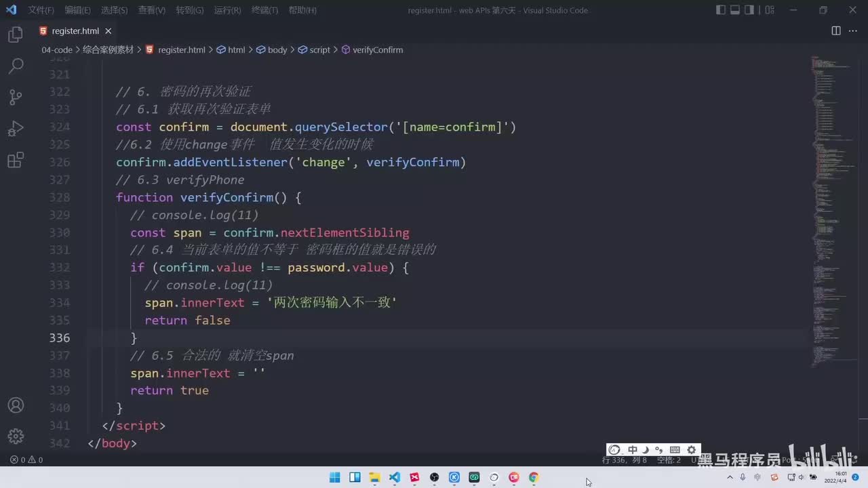The width and height of the screenshot is (868, 488).
Task: Open the Run and Debug view
Action: pyautogui.click(x=16, y=129)
